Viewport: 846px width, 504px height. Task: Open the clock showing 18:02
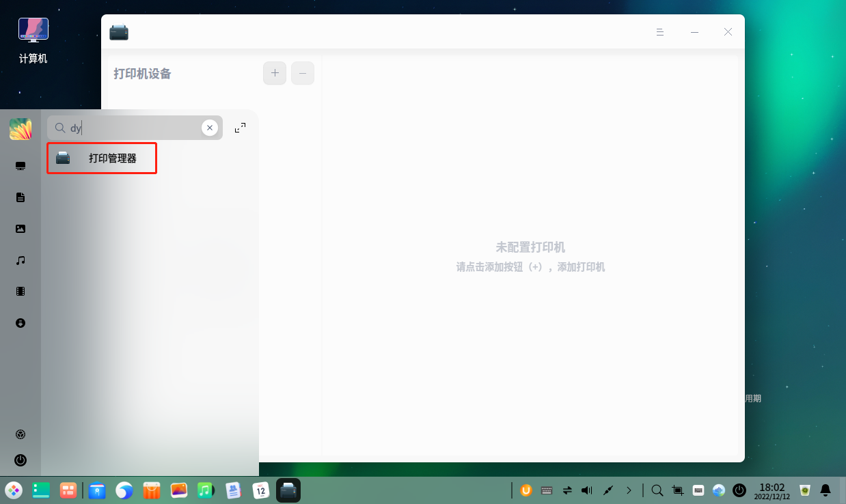772,490
